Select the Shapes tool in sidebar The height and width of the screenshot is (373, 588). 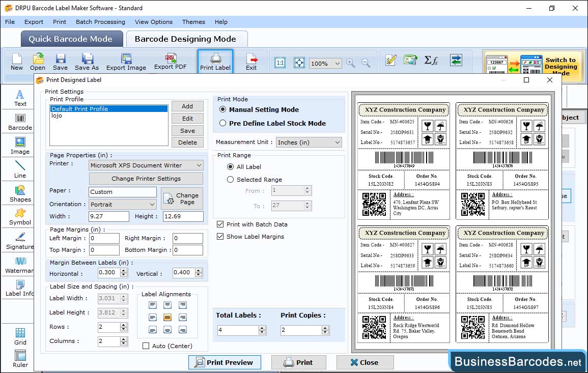20,194
